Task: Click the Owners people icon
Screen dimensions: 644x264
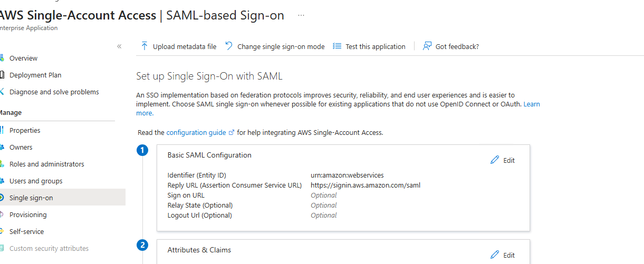Action: point(2,147)
